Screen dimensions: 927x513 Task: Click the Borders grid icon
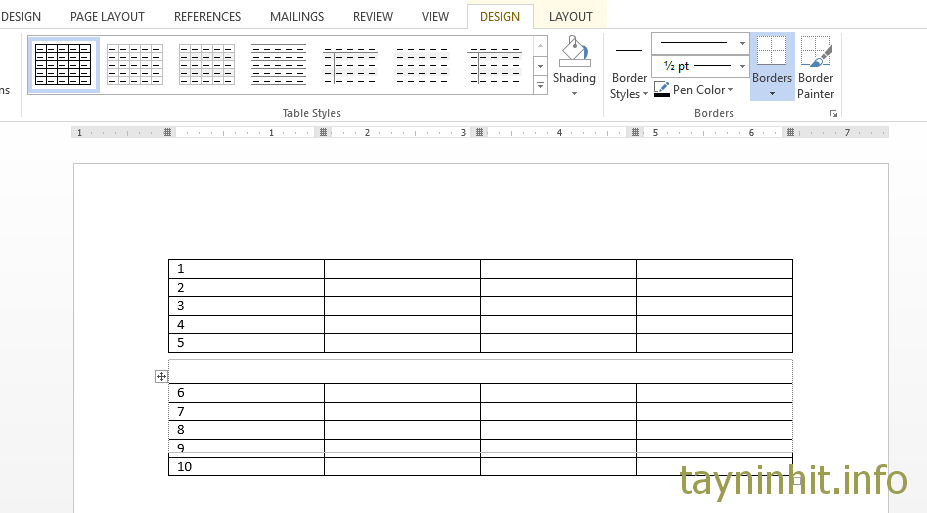[771, 52]
